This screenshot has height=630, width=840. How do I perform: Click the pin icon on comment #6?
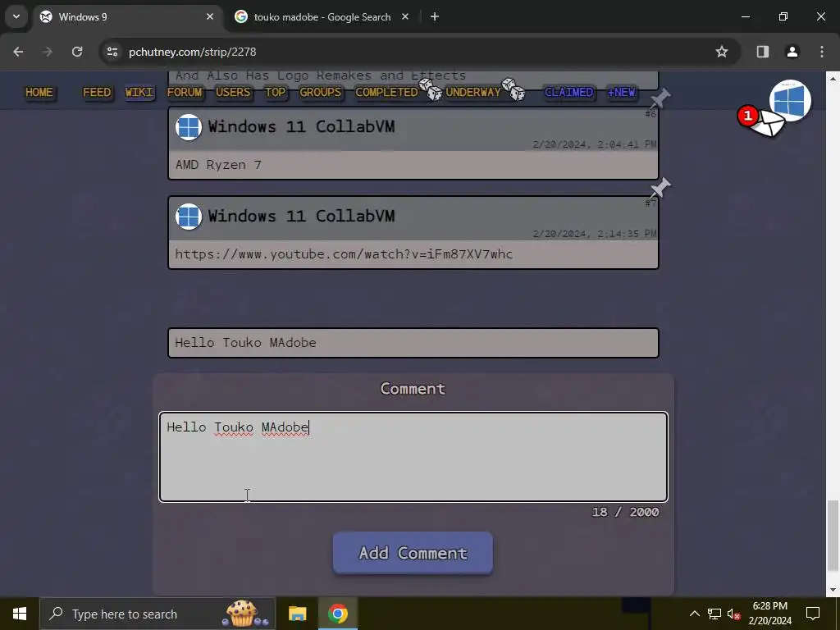point(660,98)
